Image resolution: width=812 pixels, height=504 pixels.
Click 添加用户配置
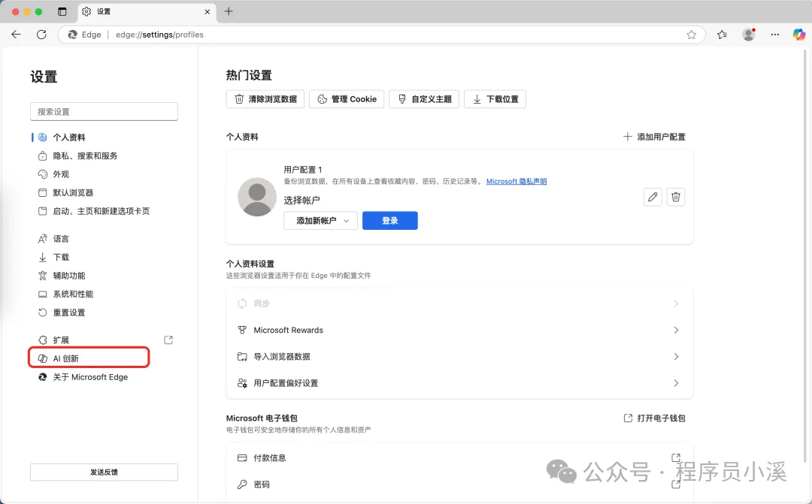pos(654,137)
